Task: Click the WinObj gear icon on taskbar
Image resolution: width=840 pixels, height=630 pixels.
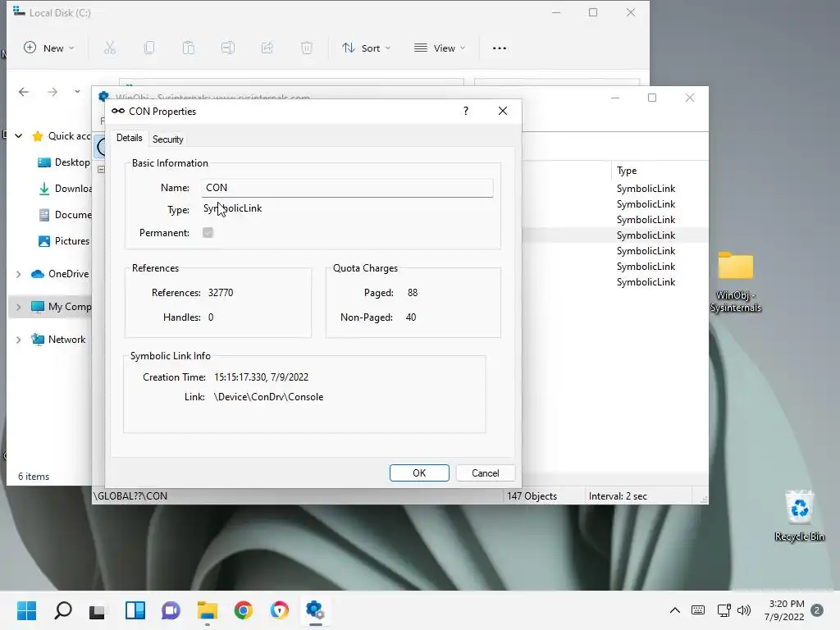Action: (x=315, y=610)
